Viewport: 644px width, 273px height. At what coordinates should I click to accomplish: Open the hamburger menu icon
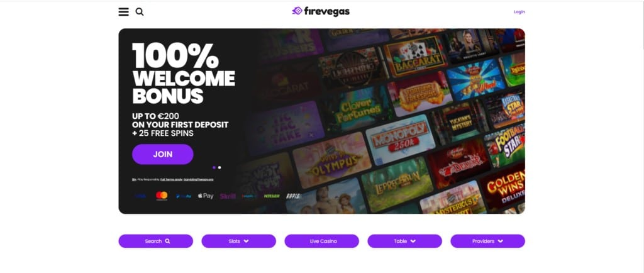[124, 12]
